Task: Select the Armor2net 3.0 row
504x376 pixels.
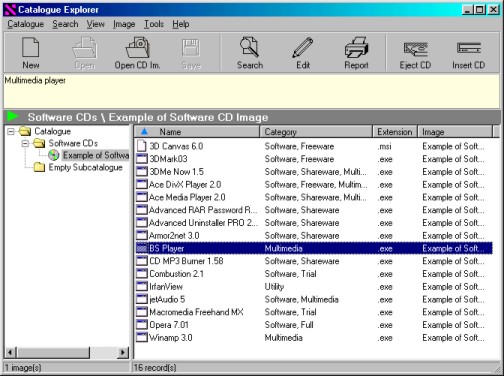Action: (x=314, y=236)
